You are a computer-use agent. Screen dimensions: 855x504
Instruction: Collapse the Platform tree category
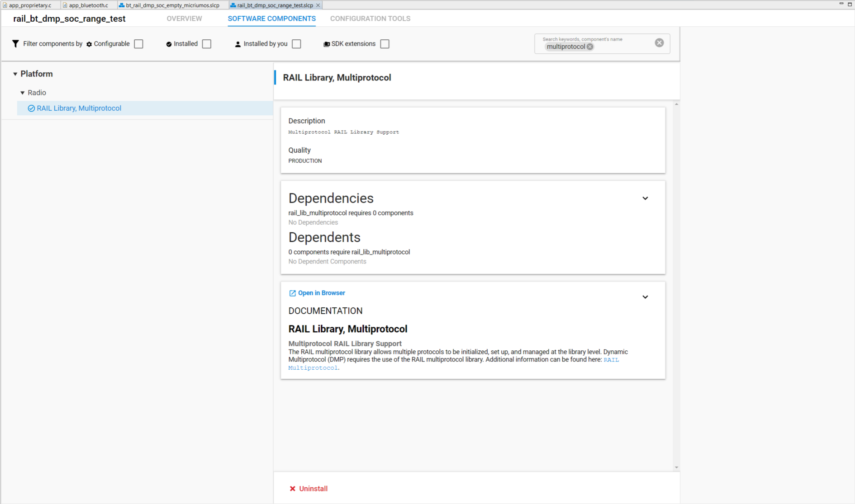pyautogui.click(x=15, y=74)
